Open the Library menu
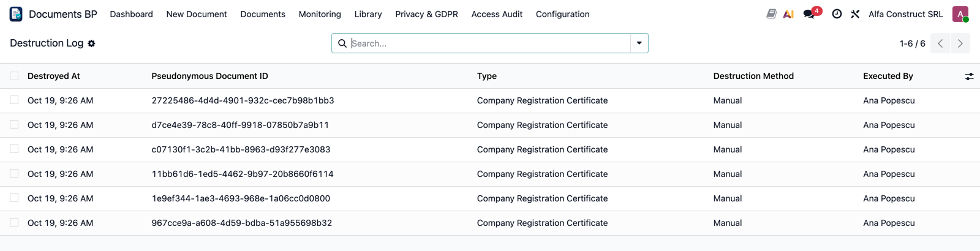This screenshot has width=980, height=251. pyautogui.click(x=368, y=14)
